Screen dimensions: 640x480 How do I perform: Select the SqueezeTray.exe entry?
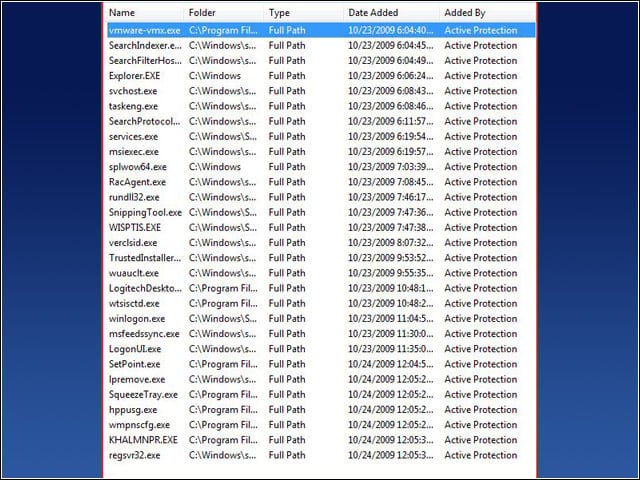click(x=321, y=394)
